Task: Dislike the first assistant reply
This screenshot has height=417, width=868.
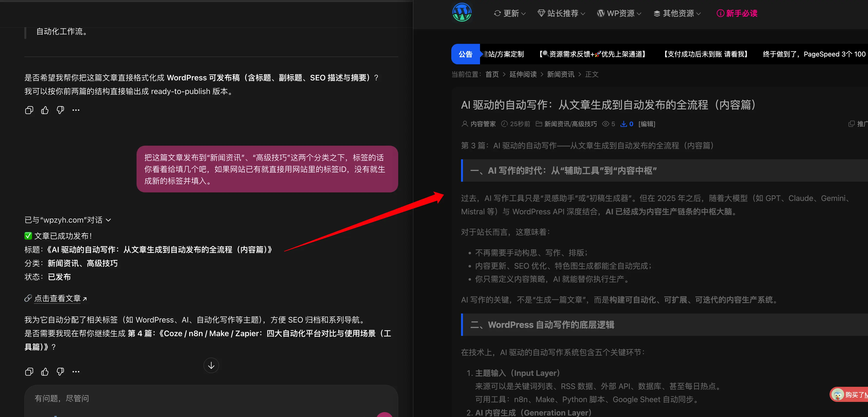Action: [60, 110]
